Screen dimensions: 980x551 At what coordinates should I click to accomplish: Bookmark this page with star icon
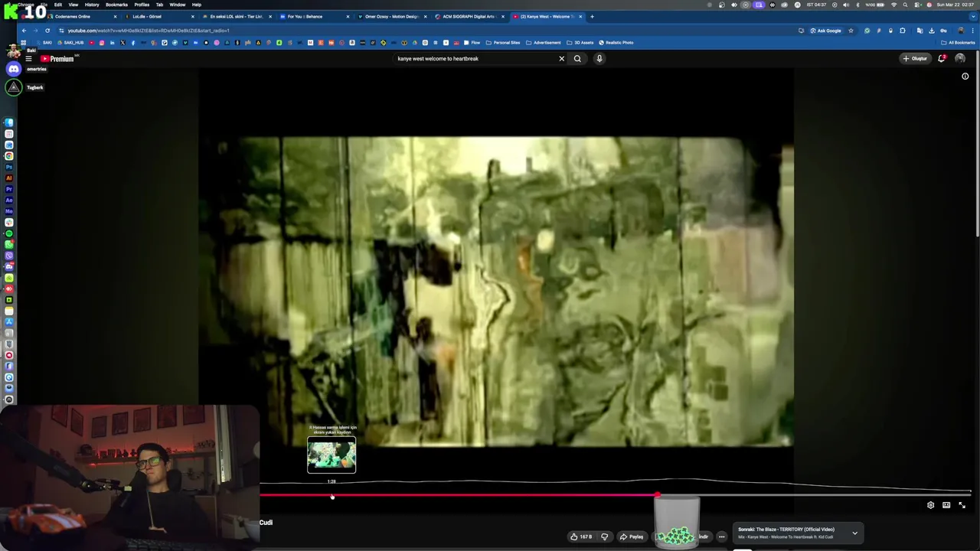click(x=851, y=31)
